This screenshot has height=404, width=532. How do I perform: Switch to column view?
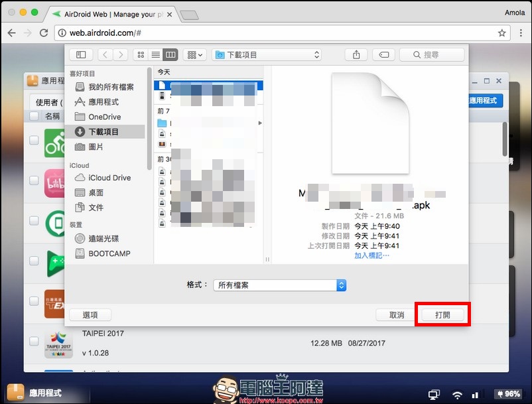pyautogui.click(x=170, y=54)
